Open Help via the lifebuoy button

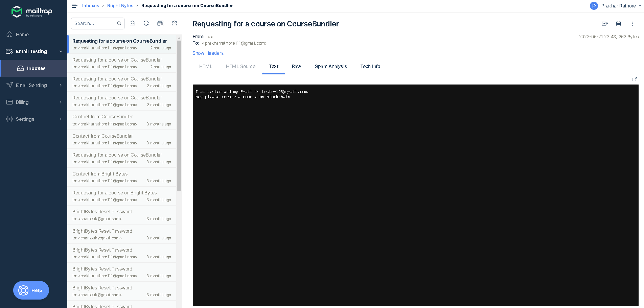(x=31, y=290)
